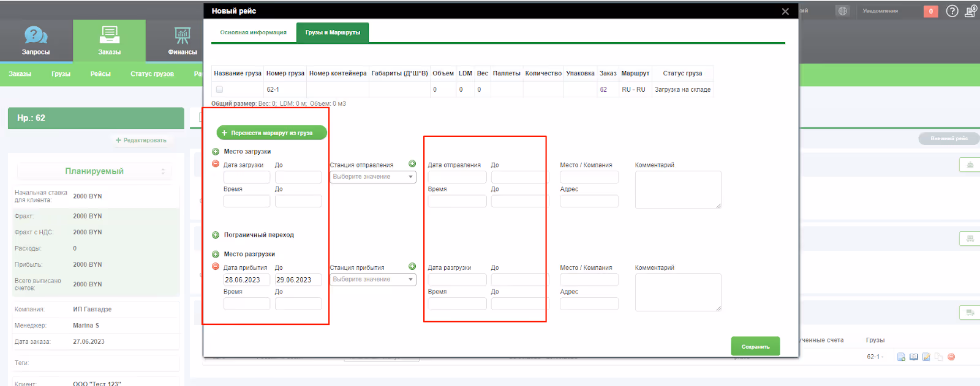Open the Планируемый status dropdown

point(94,171)
